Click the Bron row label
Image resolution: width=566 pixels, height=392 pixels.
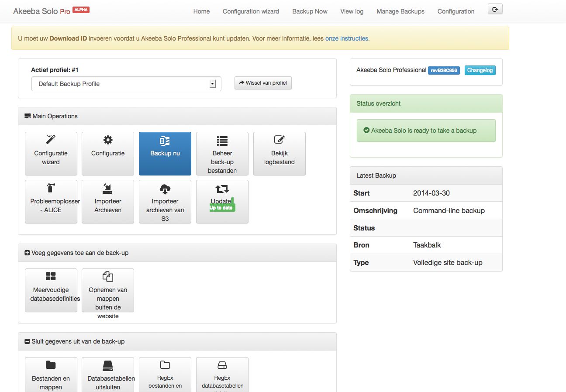coord(362,245)
